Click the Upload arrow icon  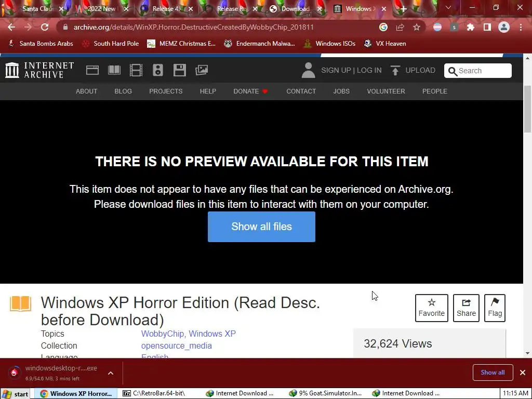(x=395, y=70)
